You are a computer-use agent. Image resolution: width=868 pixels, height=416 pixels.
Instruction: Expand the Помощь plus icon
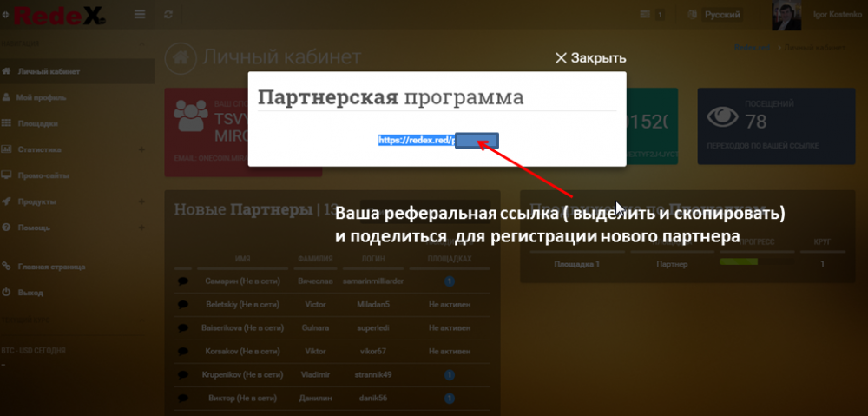pos(141,228)
